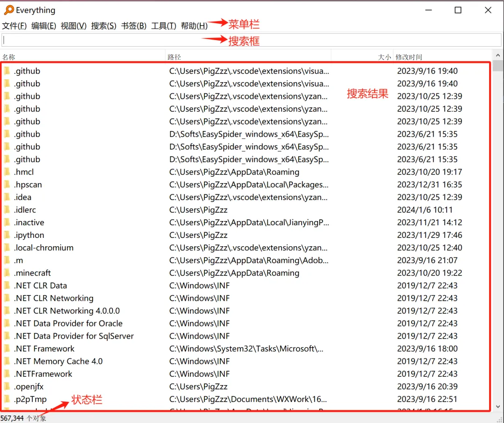Open the 视图(V) menu
The image size is (504, 423).
(x=74, y=26)
